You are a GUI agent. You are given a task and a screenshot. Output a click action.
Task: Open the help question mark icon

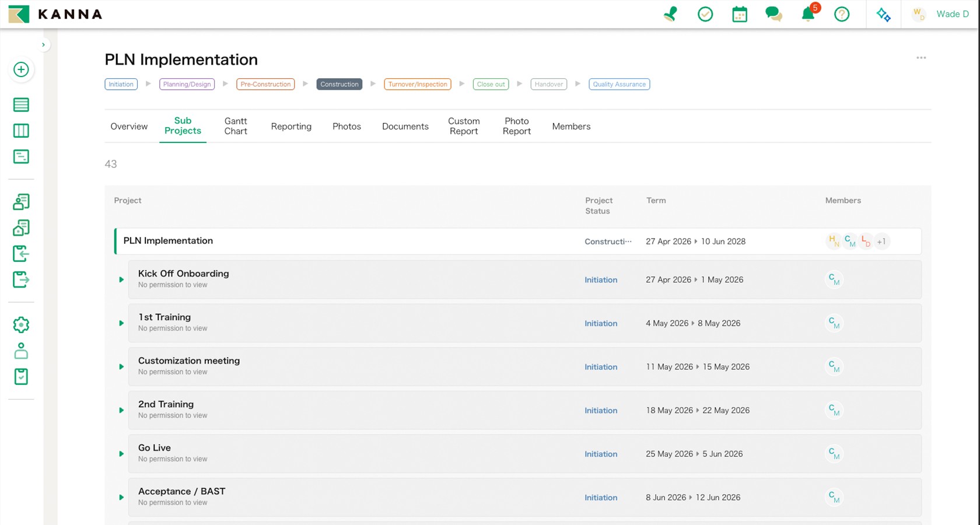[x=842, y=14]
